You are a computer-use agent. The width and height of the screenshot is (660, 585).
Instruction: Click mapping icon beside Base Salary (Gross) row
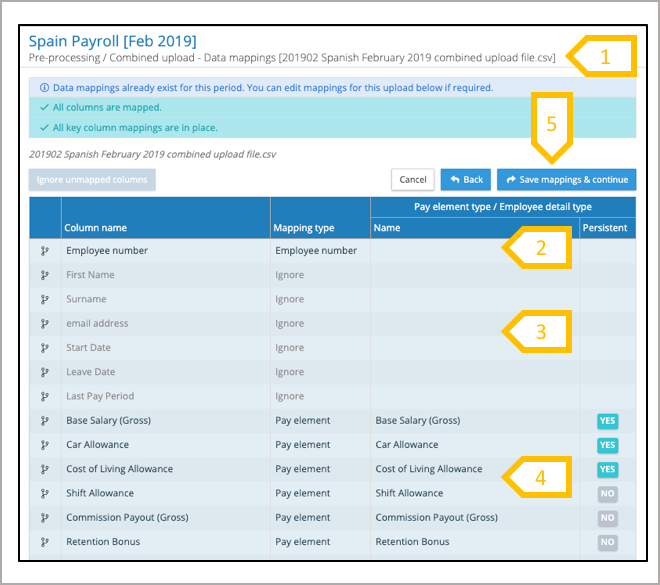(45, 421)
